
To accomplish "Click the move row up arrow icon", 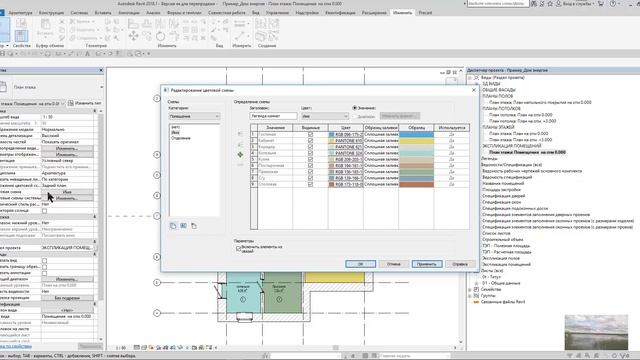I will tap(240, 133).
